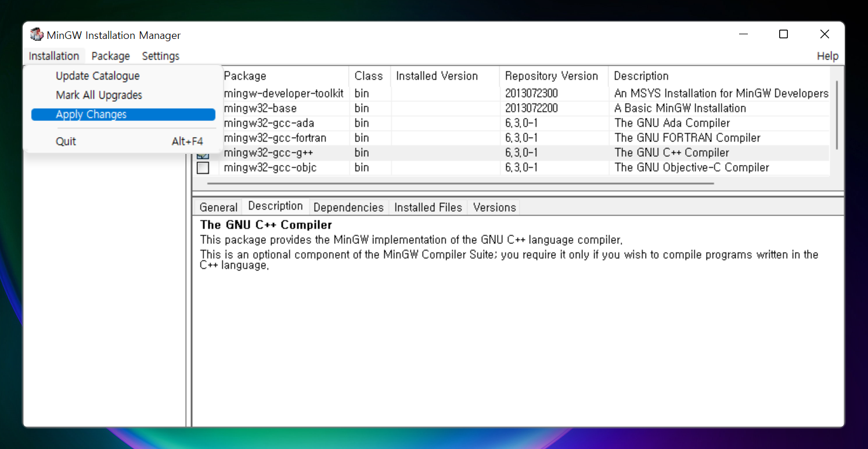Minimize the MinGW Installation Manager window
Viewport: 868px width, 449px height.
click(744, 35)
